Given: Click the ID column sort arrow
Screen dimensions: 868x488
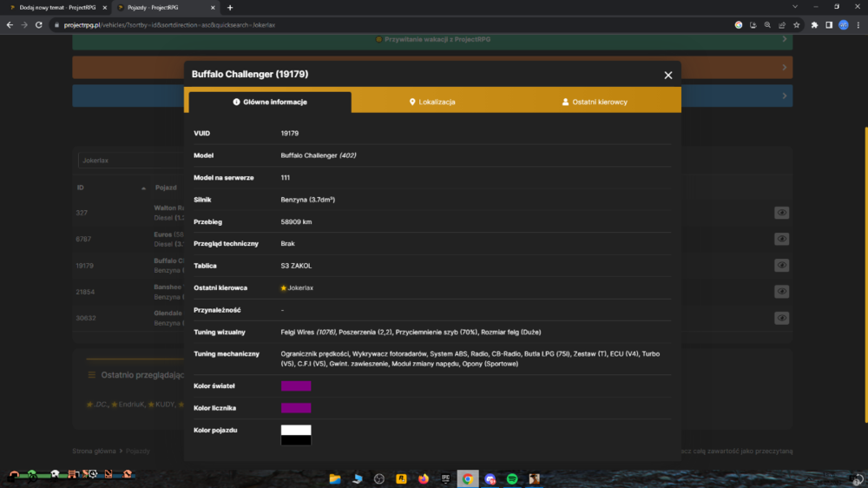Looking at the screenshot, I should (143, 188).
